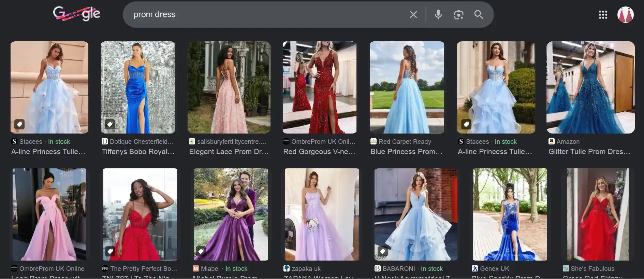Open the zapaka uk lilac dress image
This screenshot has width=644, height=279.
322,214
